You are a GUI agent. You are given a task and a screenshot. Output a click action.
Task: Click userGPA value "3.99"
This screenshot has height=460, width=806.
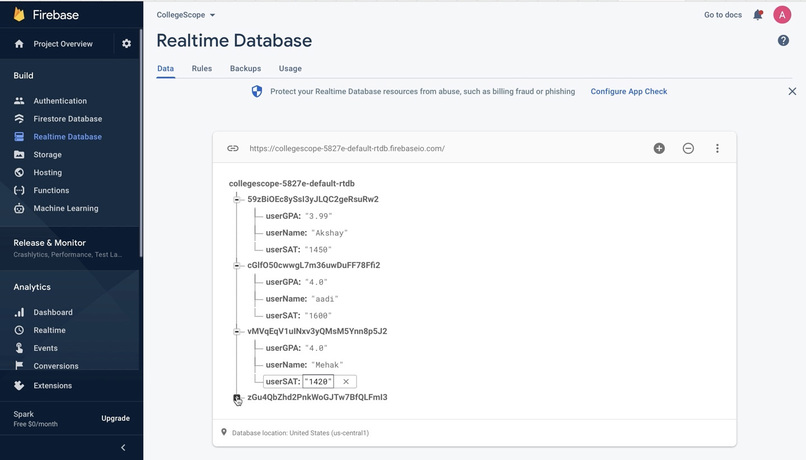[319, 216]
